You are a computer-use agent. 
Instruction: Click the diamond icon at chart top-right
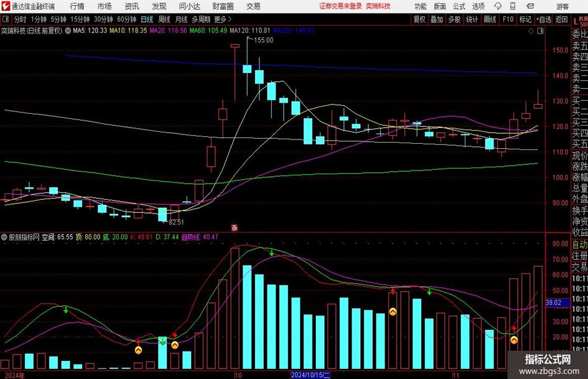coord(531,30)
